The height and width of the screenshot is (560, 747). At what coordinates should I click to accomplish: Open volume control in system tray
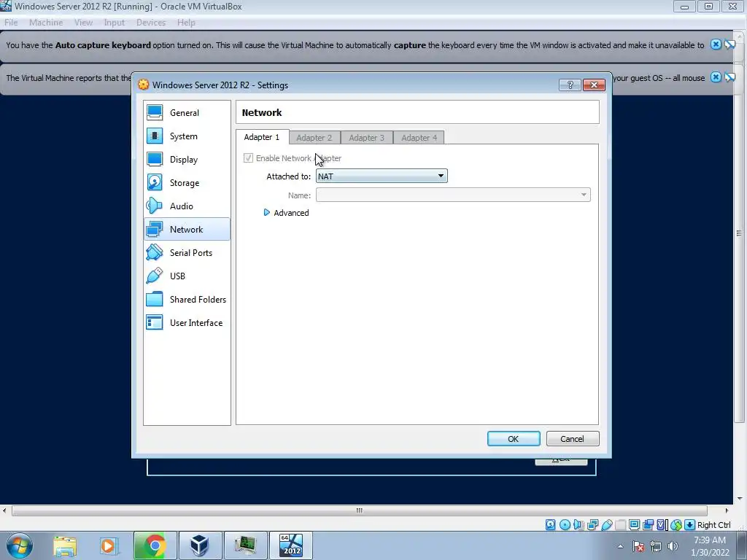tap(673, 547)
